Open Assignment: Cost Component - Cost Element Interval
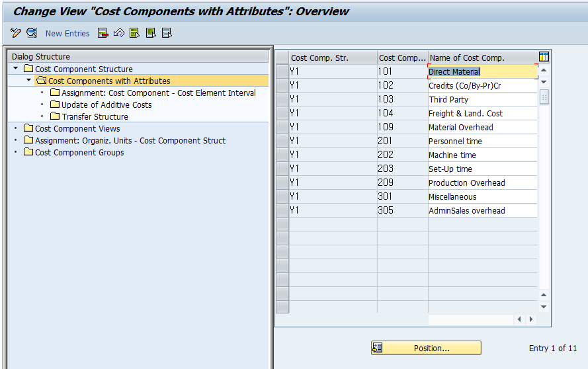588x369 pixels. [153, 93]
